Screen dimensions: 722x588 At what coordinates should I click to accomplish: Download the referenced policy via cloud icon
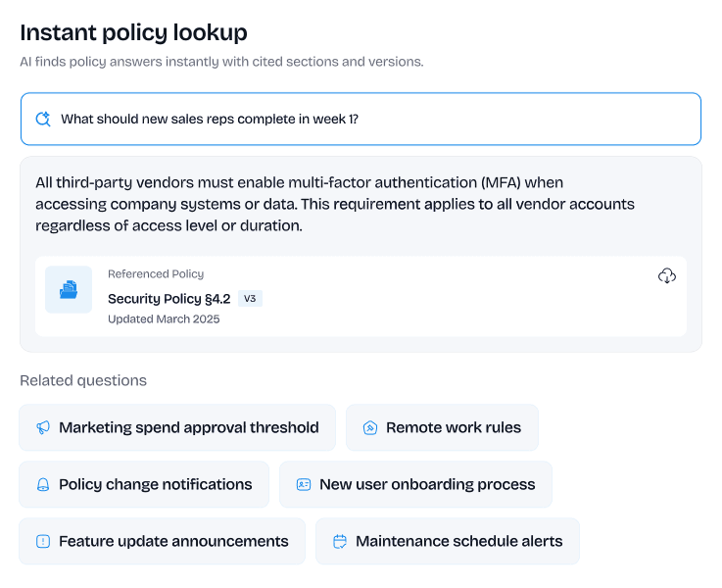click(667, 275)
